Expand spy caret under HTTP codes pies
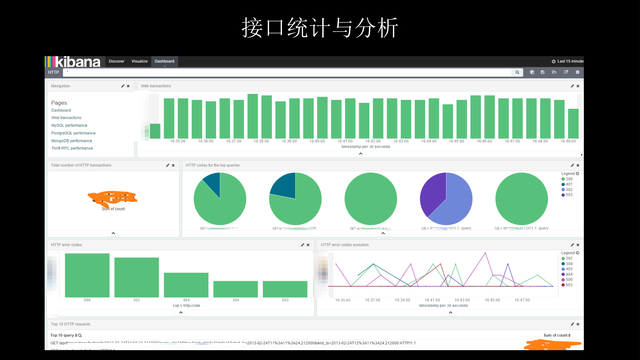 pos(383,233)
